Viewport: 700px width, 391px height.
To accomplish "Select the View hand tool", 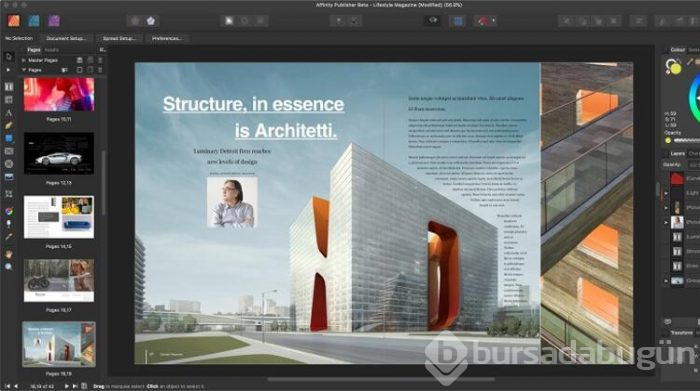I will pyautogui.click(x=8, y=254).
